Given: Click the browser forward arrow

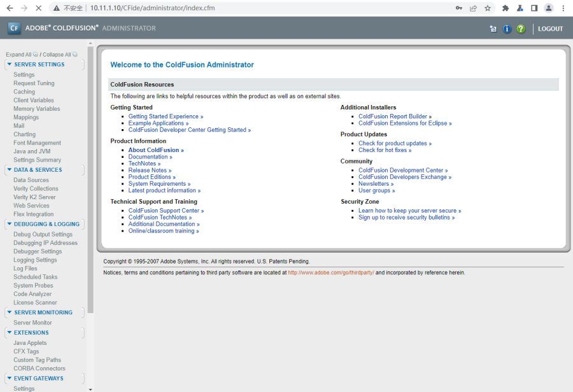Looking at the screenshot, I should point(24,8).
